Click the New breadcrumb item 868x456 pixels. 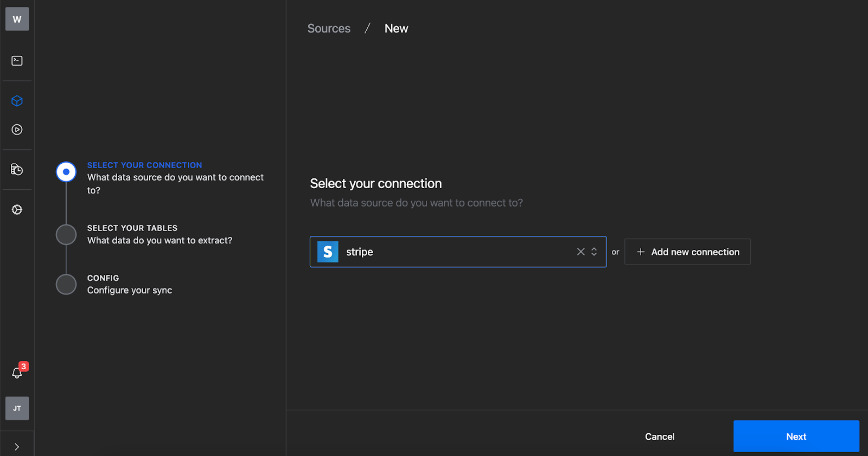pyautogui.click(x=396, y=29)
